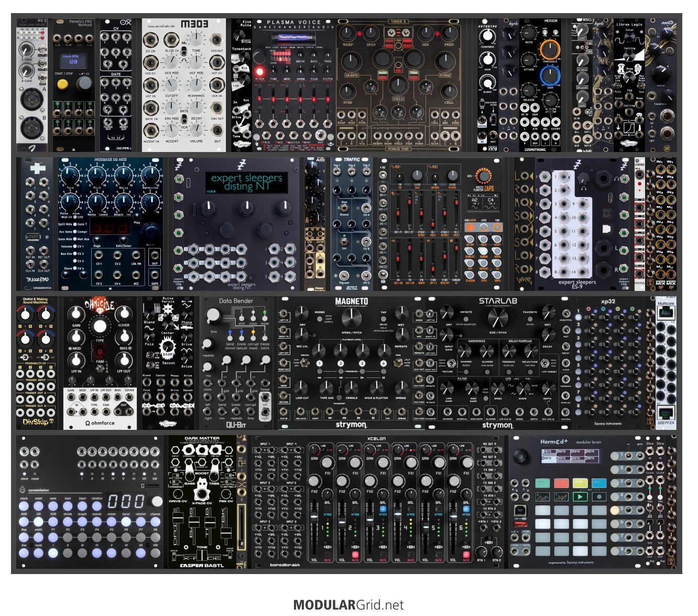This screenshot has height=616, width=698.
Task: Click the orange data encoder on Zaps
Action: point(483,176)
